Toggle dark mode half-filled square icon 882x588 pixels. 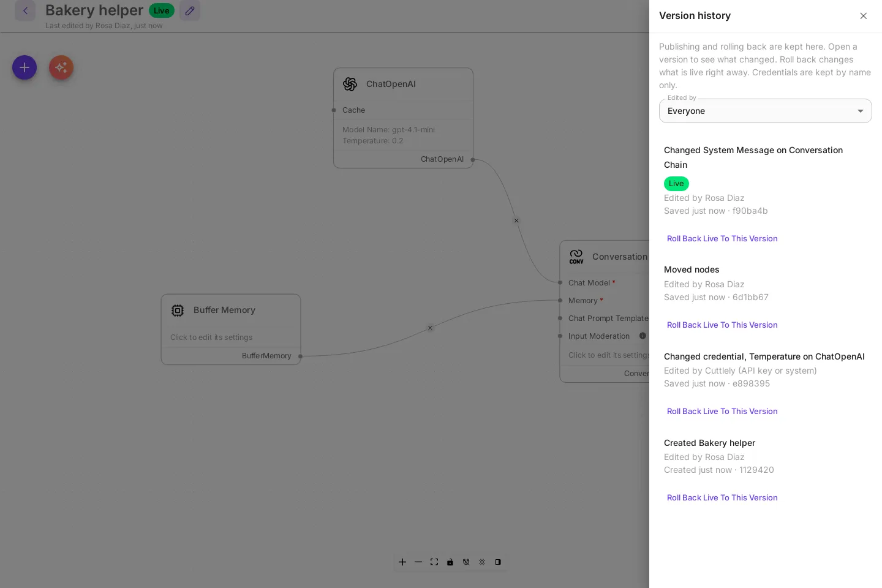pyautogui.click(x=498, y=562)
